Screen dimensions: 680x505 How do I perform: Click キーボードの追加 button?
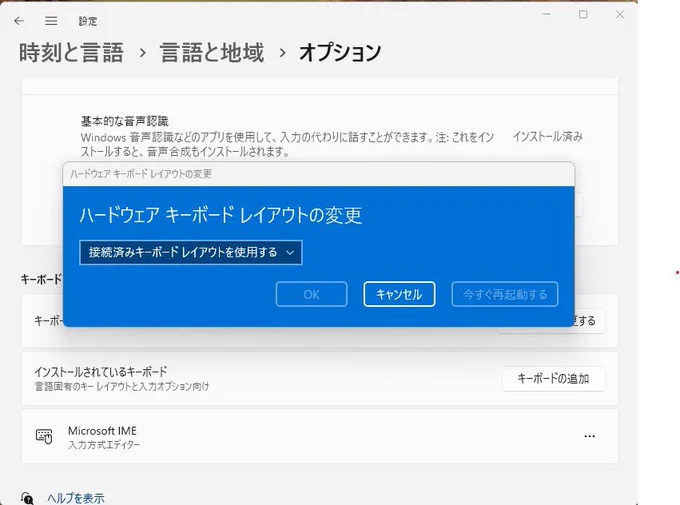point(553,379)
